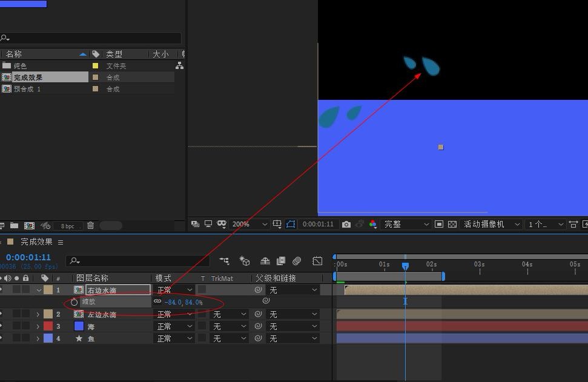The image size is (588, 382).
Task: Click the immersive goggles icon in viewer
Action: (222, 224)
